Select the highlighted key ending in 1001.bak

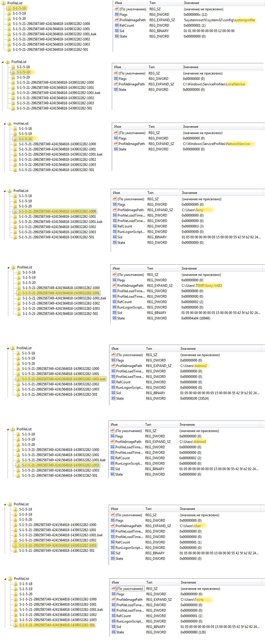64,379
